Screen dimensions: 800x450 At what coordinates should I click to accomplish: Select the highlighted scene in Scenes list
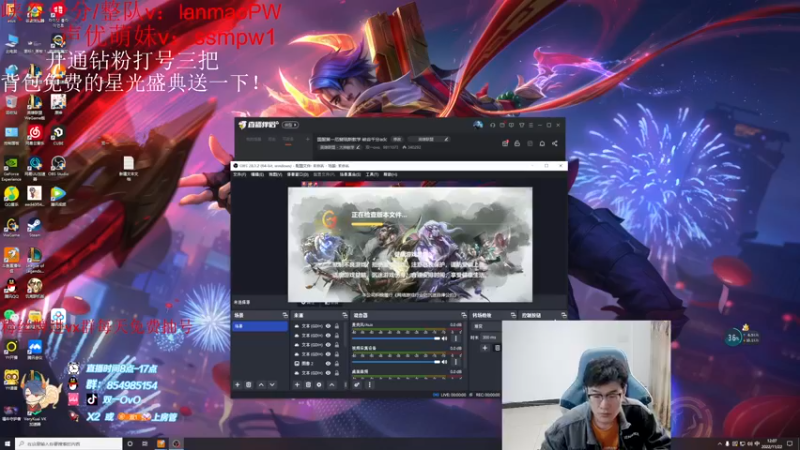260,326
